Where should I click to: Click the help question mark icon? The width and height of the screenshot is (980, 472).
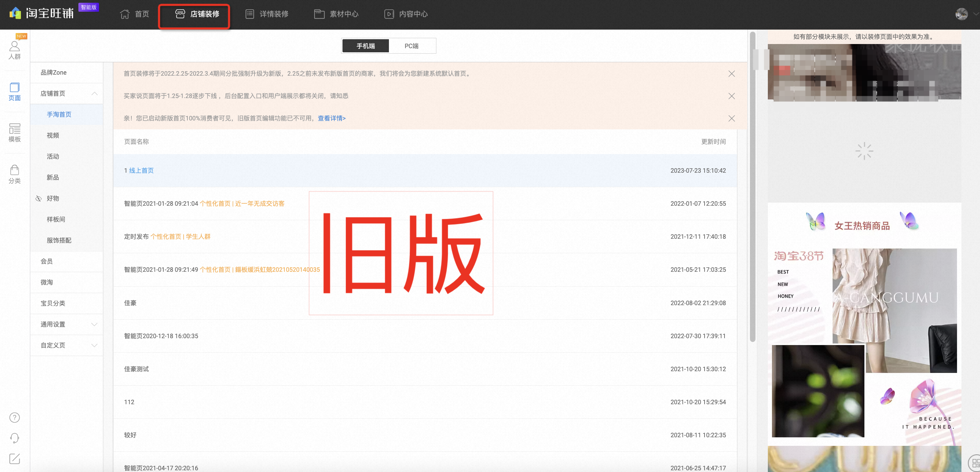pyautogui.click(x=14, y=418)
